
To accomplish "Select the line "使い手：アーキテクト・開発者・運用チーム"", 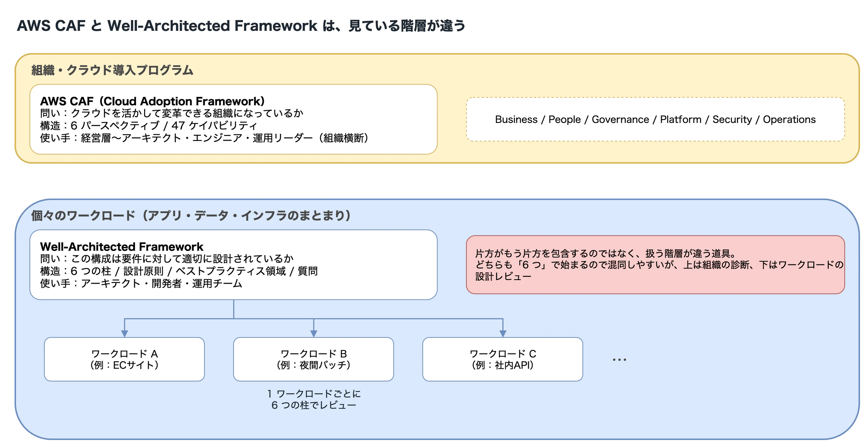I will pyautogui.click(x=141, y=284).
